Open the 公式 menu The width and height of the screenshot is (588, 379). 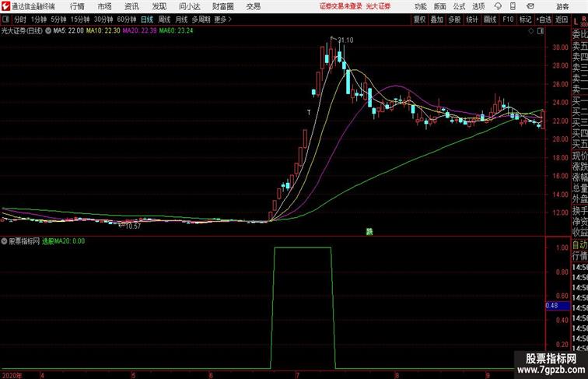coord(459,6)
